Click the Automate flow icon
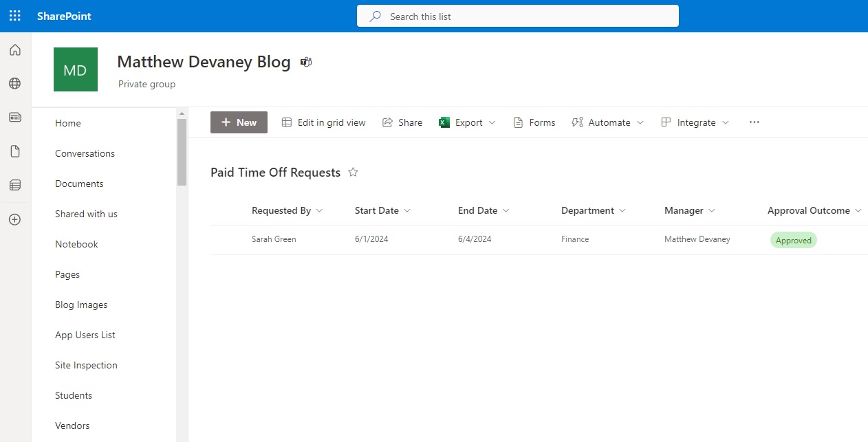The image size is (868, 442). tap(578, 122)
